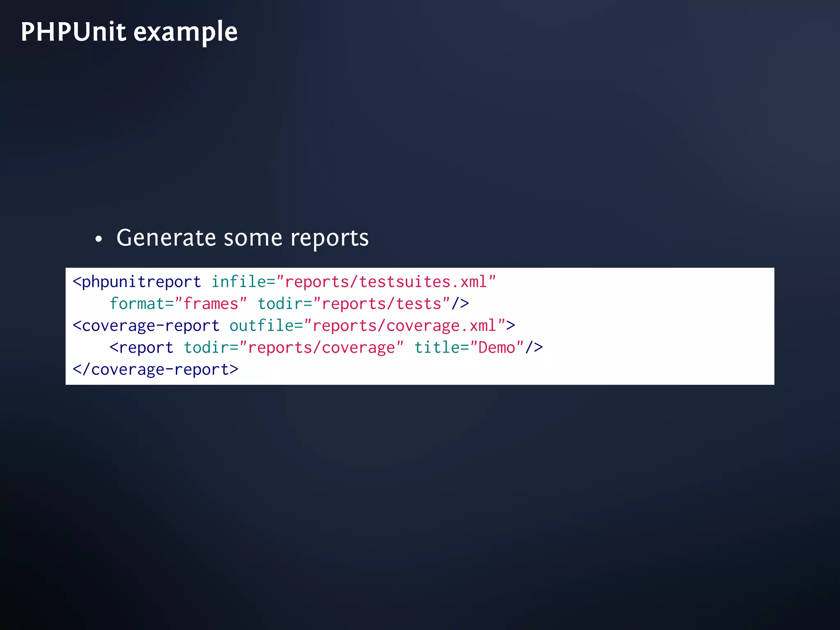This screenshot has height=630, width=840.
Task: Click the infile value "reports/testsuites.xml"
Action: pos(386,282)
